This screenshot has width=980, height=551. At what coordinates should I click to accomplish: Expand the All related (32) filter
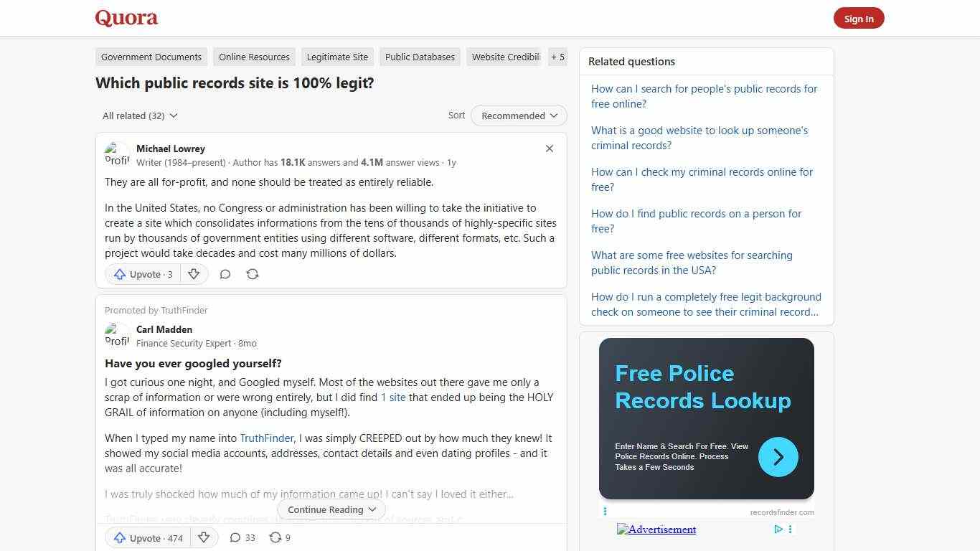point(139,116)
